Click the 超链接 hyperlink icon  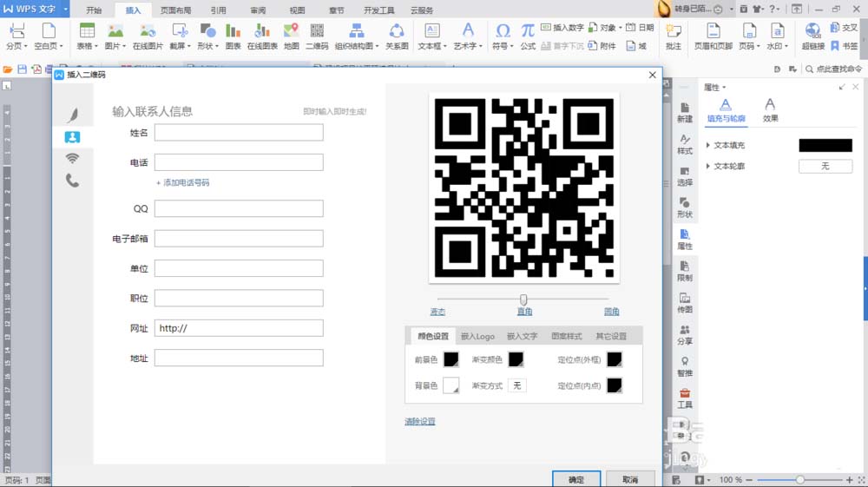coord(812,36)
